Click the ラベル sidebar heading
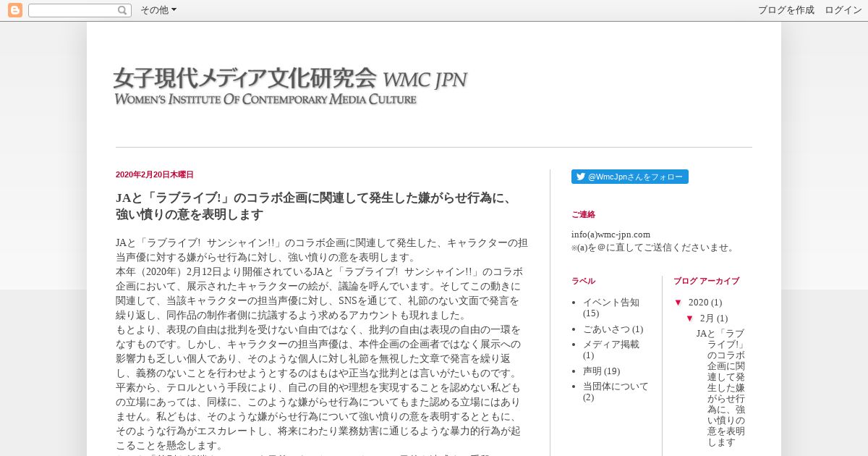Image resolution: width=868 pixels, height=456 pixels. point(583,281)
